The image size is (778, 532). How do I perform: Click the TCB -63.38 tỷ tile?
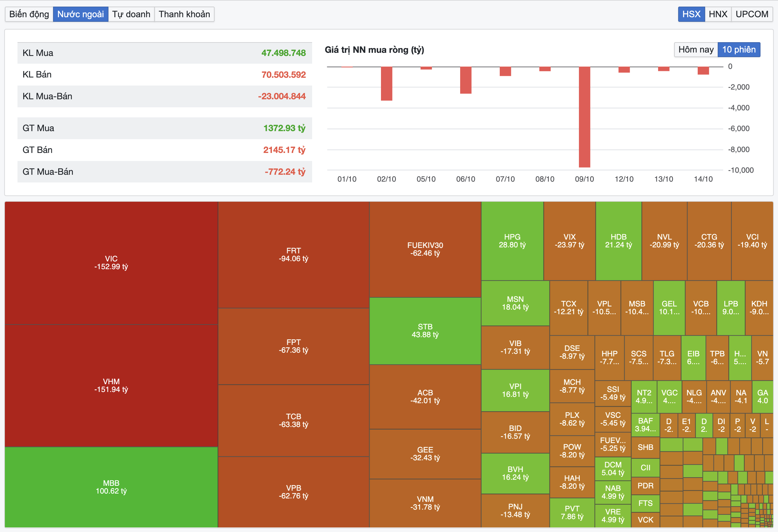coord(293,420)
